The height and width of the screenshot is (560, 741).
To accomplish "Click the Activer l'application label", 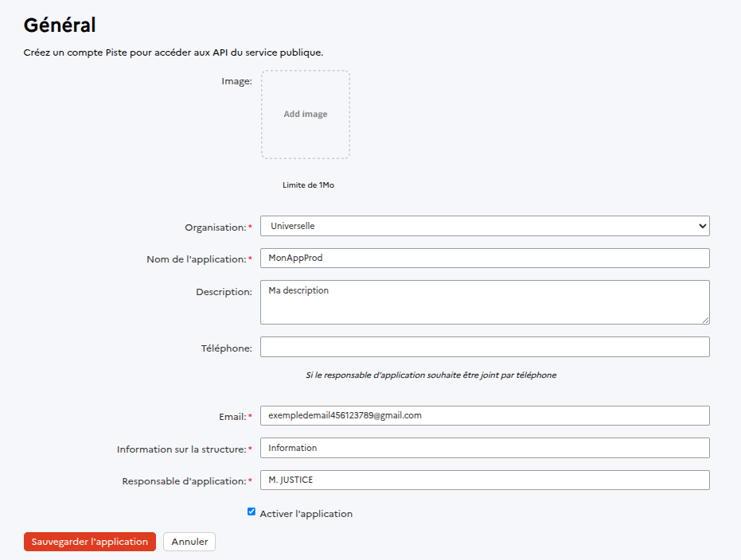I will click(x=306, y=514).
